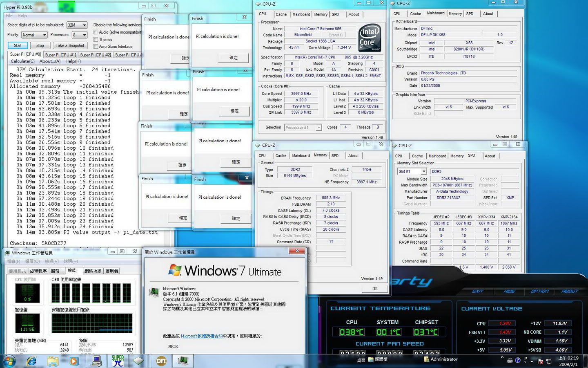Image resolution: width=588 pixels, height=368 pixels.
Task: Open the Windows Explorer folder taskbar icon
Action: (53, 361)
